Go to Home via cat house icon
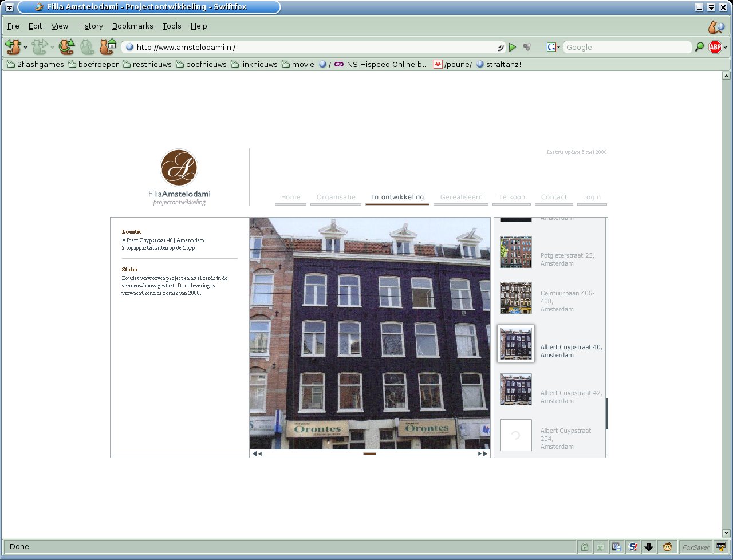This screenshot has height=560, width=733. [108, 46]
